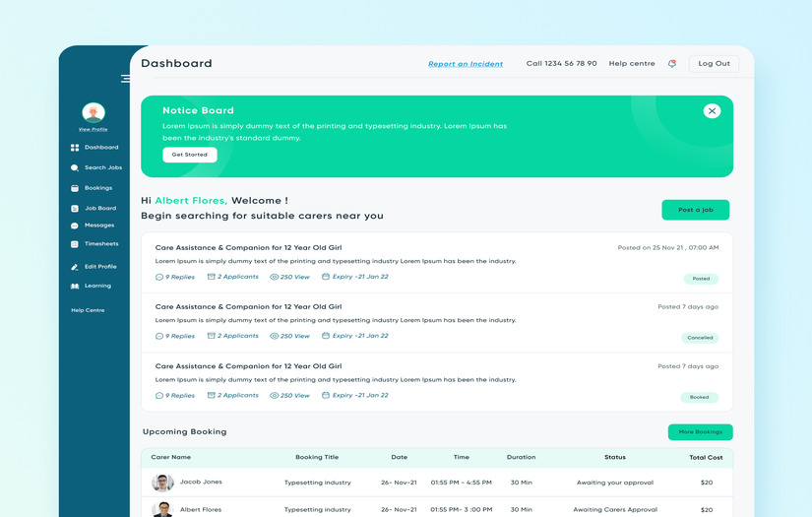Open the View Profile link

coord(94,129)
